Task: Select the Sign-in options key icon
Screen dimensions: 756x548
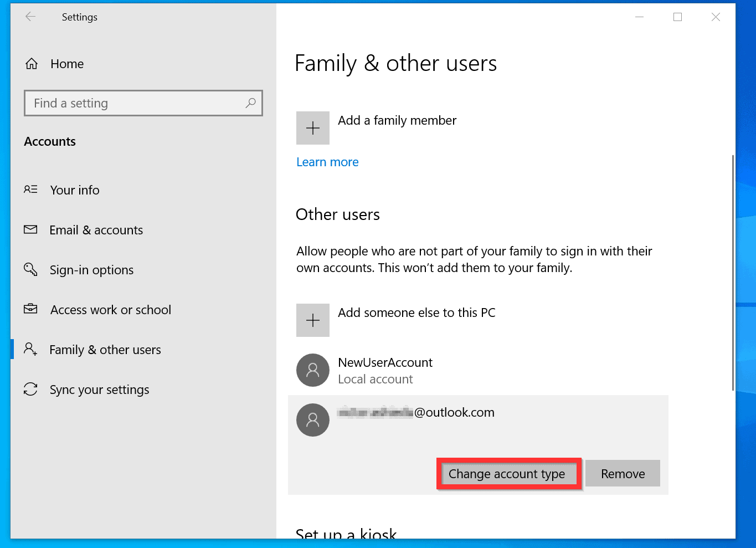Action: (30, 269)
